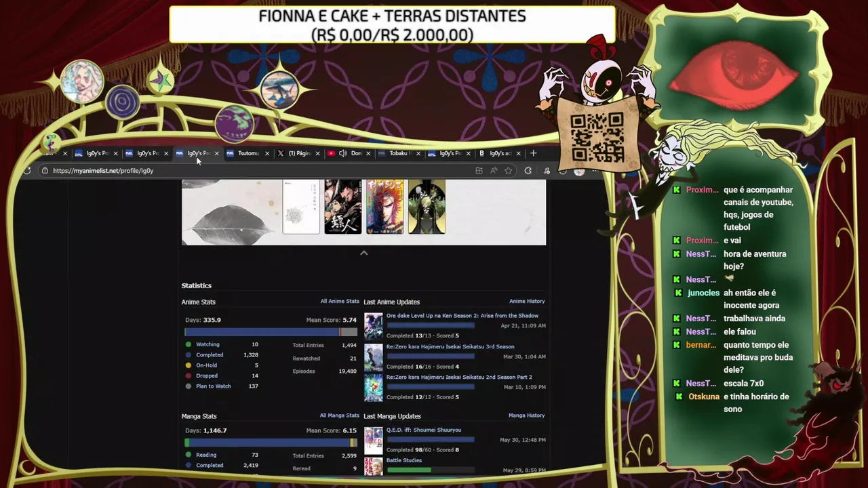Open a new browser tab with plus
Image resolution: width=868 pixels, height=488 pixels.
pyautogui.click(x=533, y=153)
